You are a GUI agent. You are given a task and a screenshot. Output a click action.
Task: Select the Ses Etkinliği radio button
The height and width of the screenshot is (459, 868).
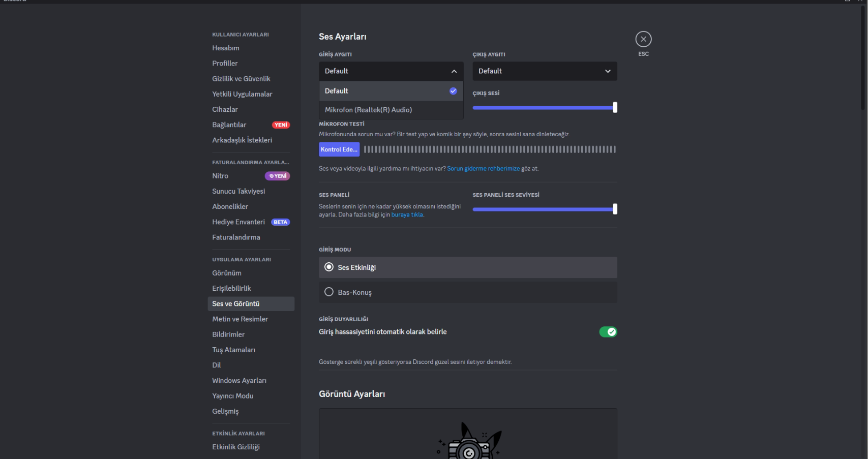(329, 267)
